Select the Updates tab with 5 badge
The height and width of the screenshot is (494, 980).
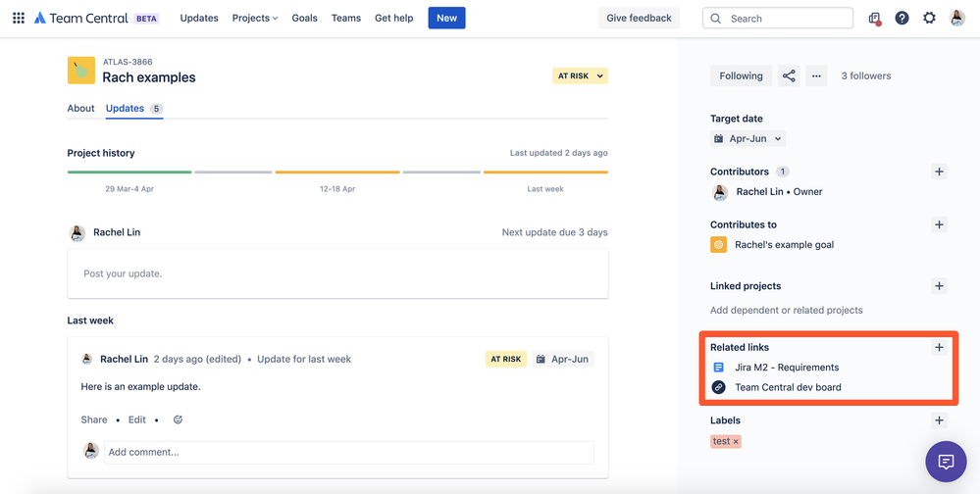click(134, 109)
